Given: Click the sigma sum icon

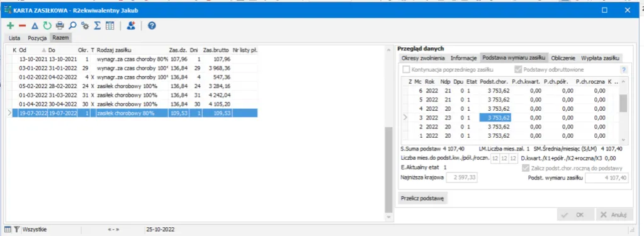Looking at the screenshot, I should tap(98, 26).
